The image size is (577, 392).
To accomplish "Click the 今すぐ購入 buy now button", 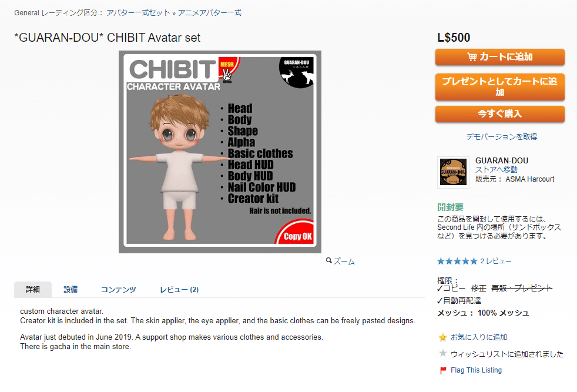I will [499, 114].
